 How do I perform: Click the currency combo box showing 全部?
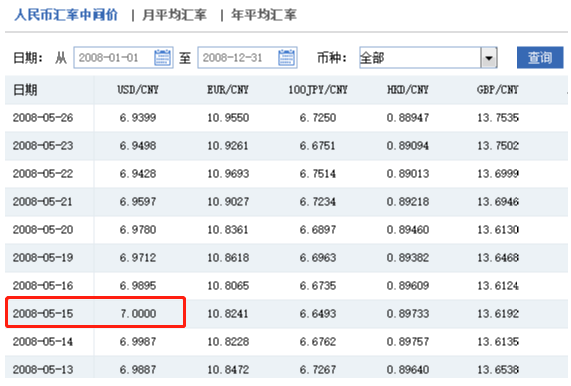[x=428, y=58]
